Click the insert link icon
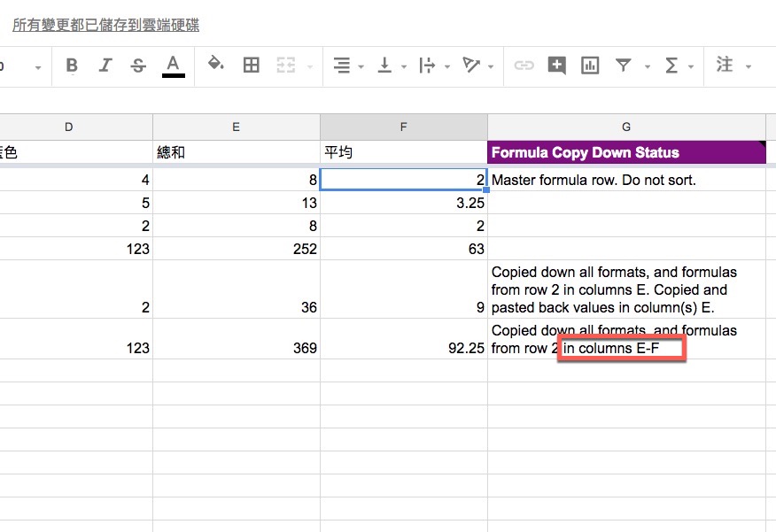The image size is (776, 532). click(524, 66)
